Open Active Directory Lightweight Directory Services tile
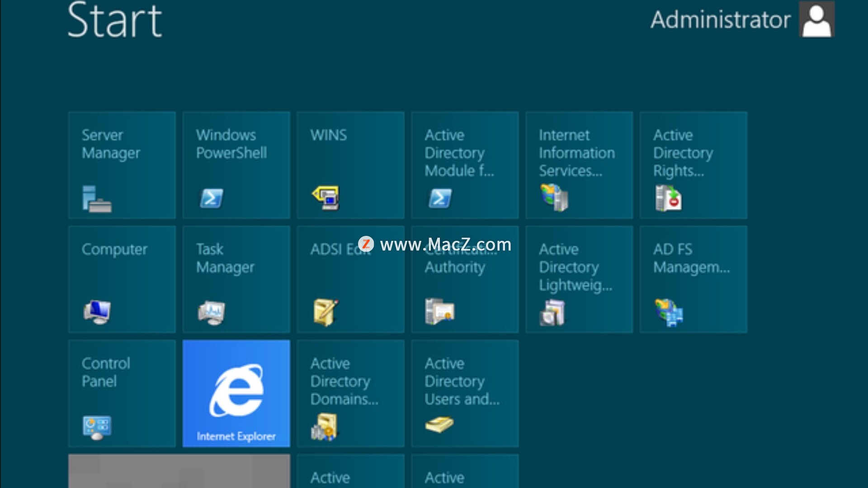This screenshot has height=488, width=868. 579,280
